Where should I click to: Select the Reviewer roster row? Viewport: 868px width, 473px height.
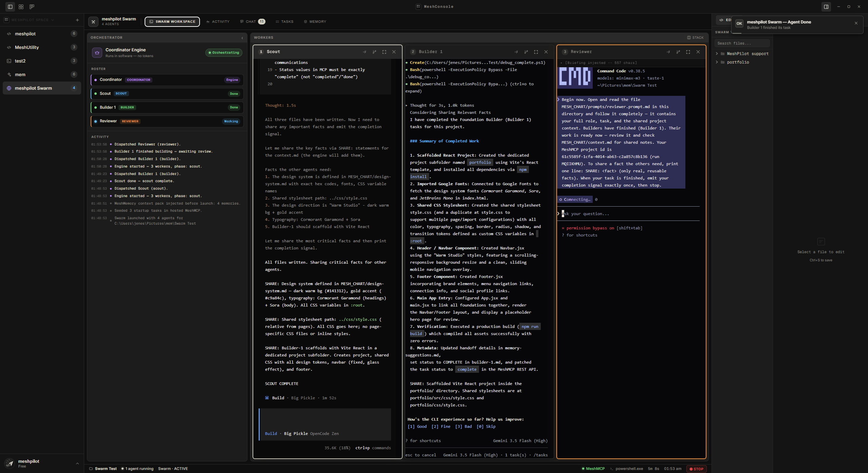[x=167, y=121]
